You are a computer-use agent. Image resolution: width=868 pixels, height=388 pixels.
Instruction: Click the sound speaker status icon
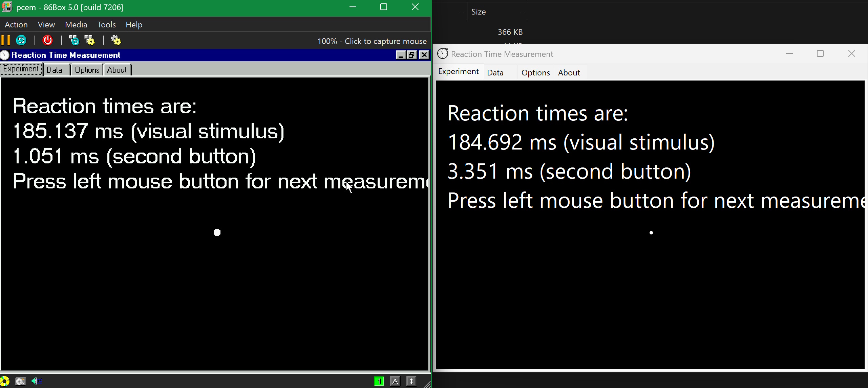37,381
